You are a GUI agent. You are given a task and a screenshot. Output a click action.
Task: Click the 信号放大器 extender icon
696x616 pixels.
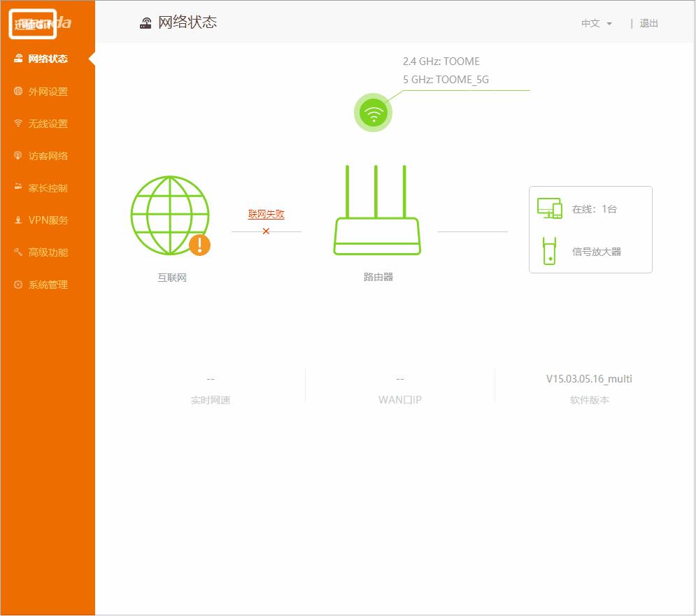tap(550, 251)
